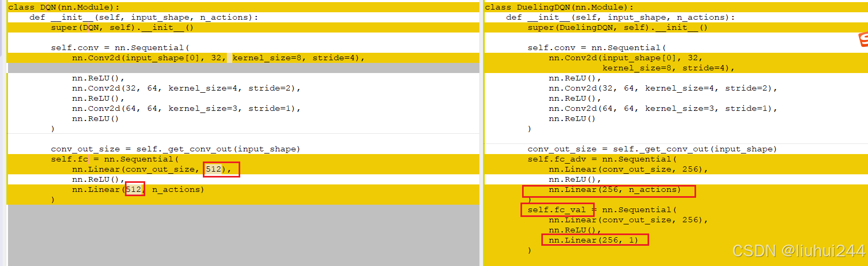Click right pane line 'nn.Conv2d(input_shape[0], 32,'
The image size is (868, 266).
pyautogui.click(x=626, y=58)
